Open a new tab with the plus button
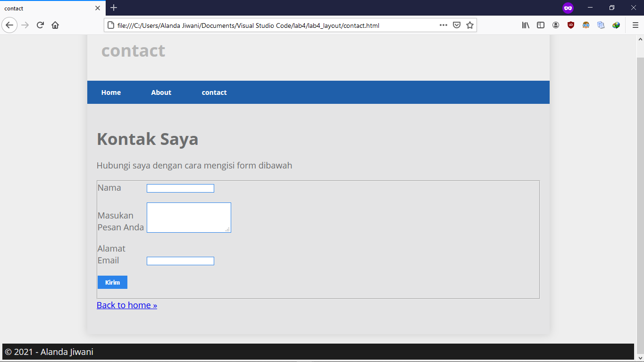 pos(114,8)
